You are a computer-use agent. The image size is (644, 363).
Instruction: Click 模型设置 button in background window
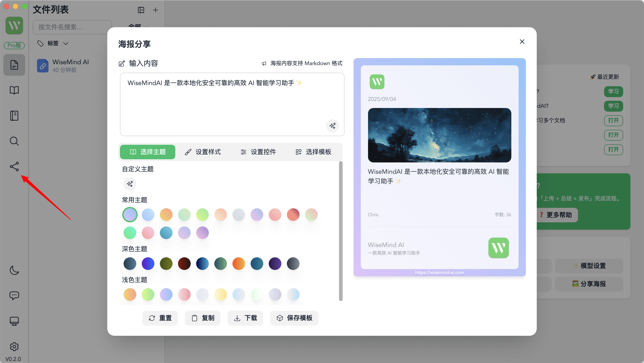click(x=589, y=266)
